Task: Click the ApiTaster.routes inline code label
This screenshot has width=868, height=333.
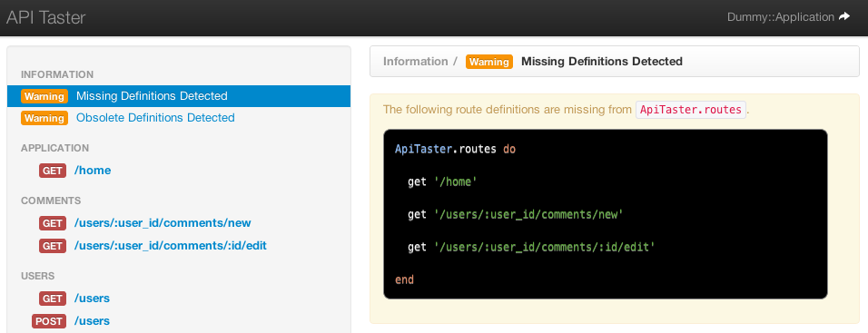Action: [x=690, y=110]
